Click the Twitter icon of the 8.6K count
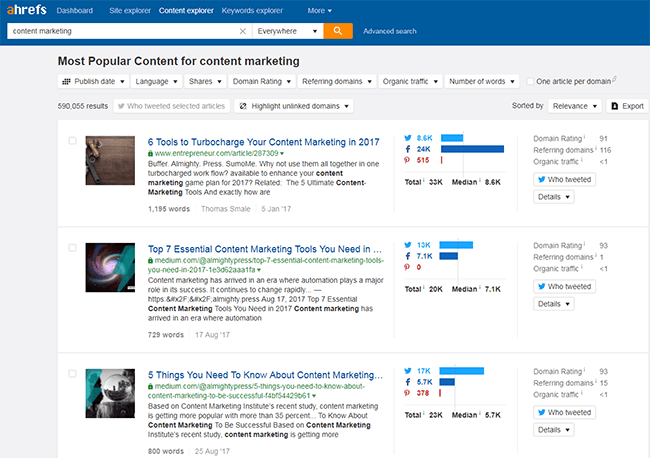Viewport: 650px width, 458px height. (408, 138)
